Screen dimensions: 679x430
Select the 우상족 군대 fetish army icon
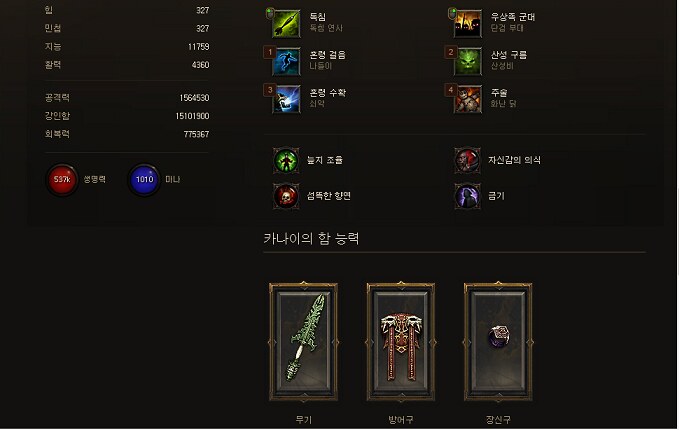tap(468, 24)
